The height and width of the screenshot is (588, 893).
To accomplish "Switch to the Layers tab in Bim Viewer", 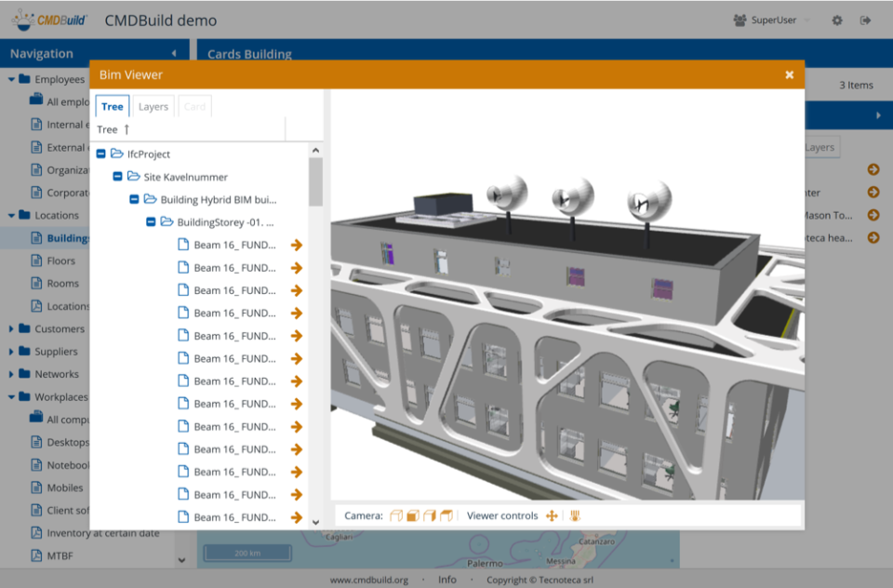I will pyautogui.click(x=153, y=107).
